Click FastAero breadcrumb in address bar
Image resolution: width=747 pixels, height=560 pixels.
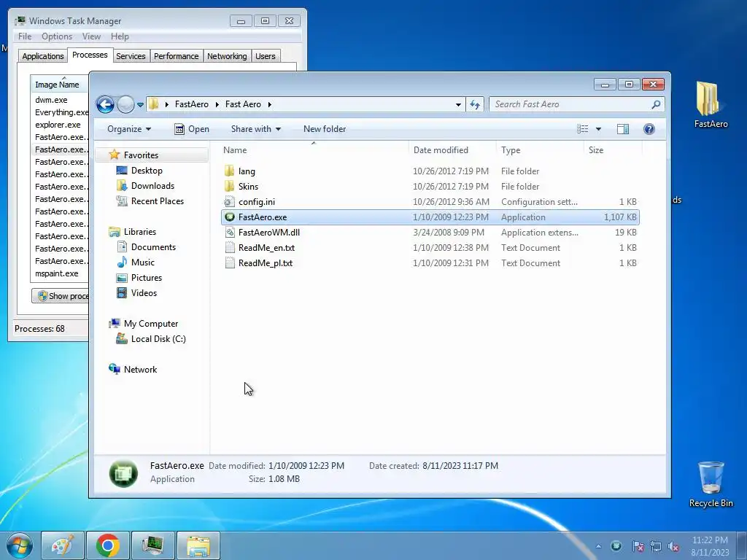point(192,104)
